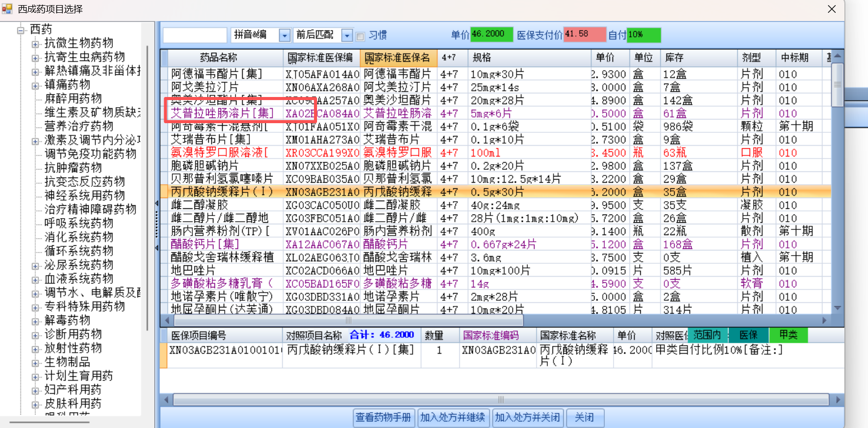Click the teal 范围内 legend label
868x428 pixels.
(x=707, y=335)
